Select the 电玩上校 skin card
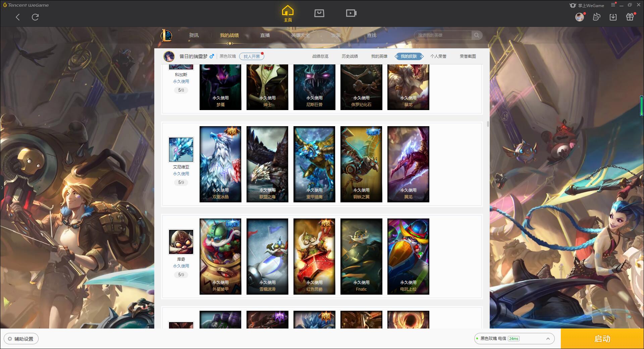 [x=408, y=256]
